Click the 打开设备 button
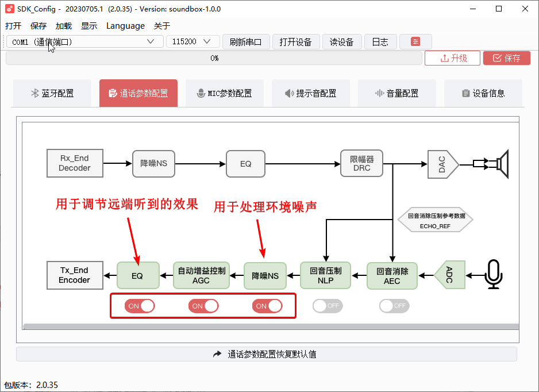539x392 pixels. pyautogui.click(x=296, y=42)
